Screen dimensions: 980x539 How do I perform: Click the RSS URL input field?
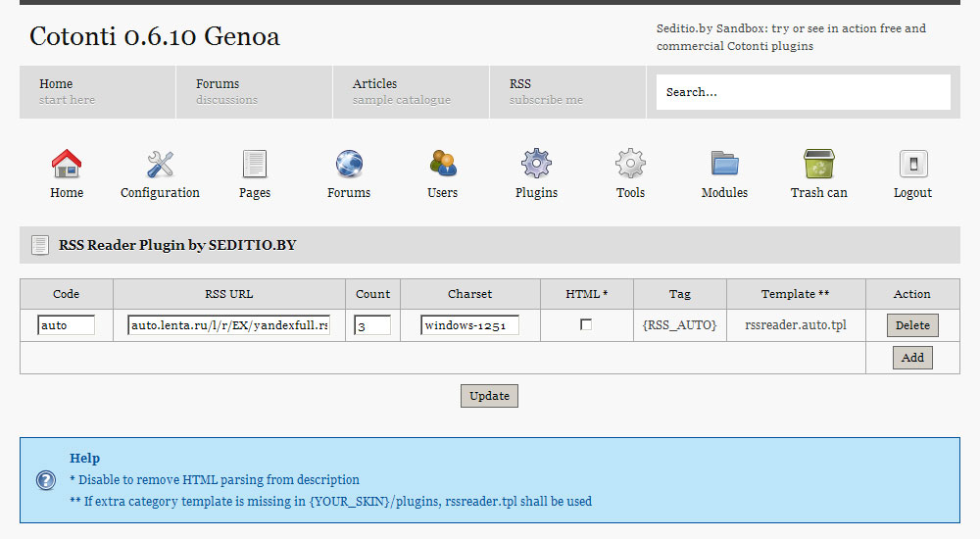(228, 324)
